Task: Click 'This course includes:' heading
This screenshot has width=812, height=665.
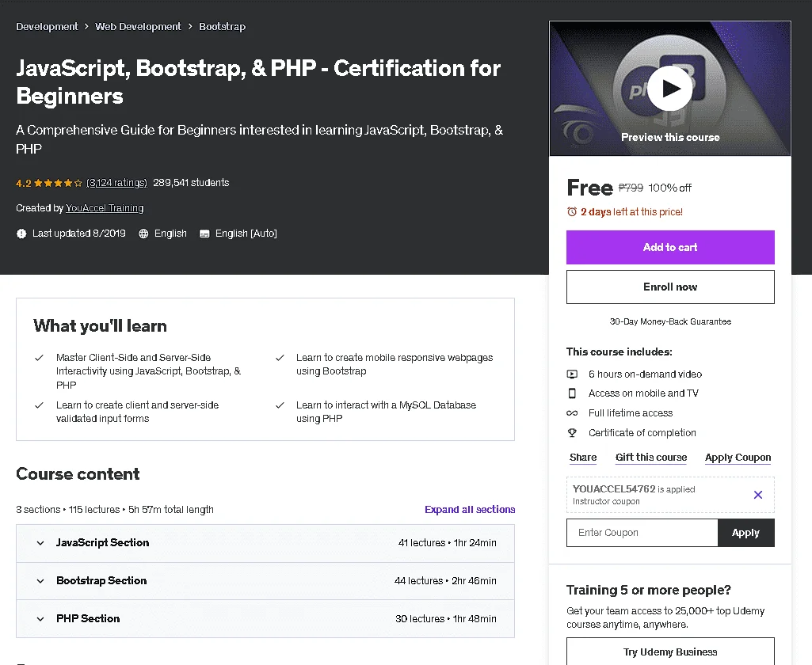Action: click(619, 352)
